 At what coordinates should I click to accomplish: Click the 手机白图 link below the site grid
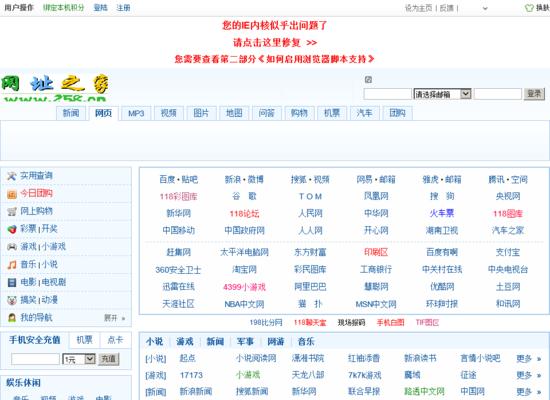point(390,322)
